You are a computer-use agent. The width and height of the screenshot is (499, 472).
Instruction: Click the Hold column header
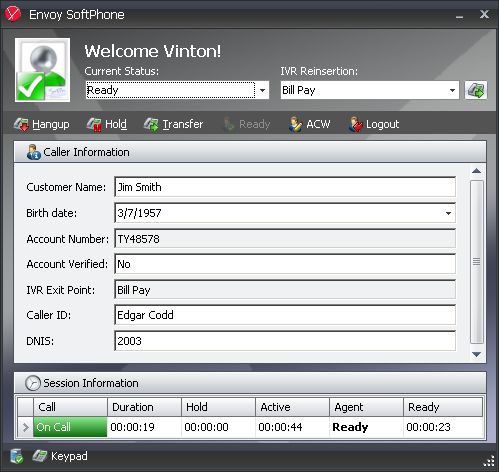219,407
